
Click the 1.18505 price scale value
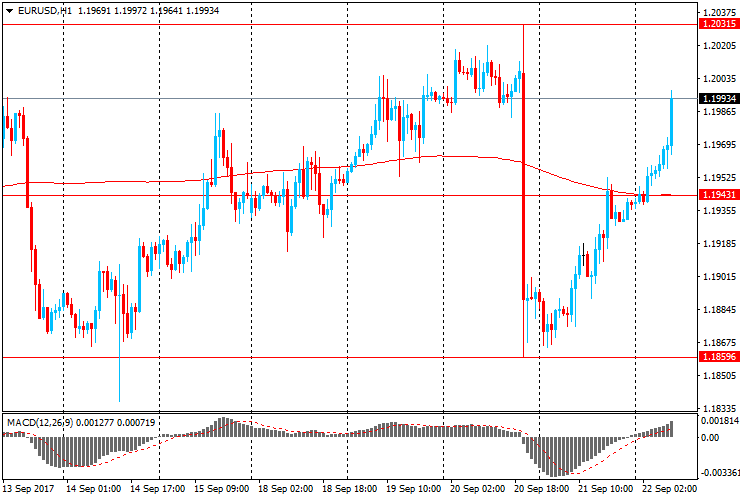click(x=719, y=376)
